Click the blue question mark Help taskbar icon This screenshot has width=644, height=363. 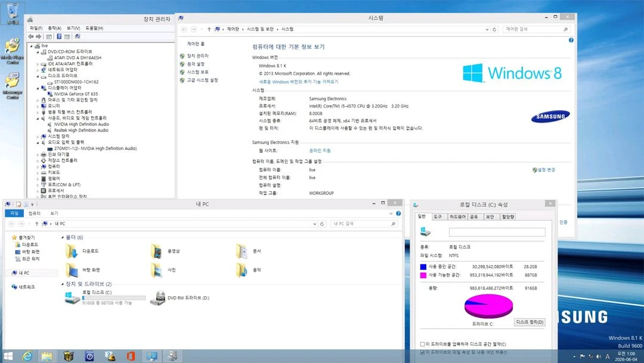(x=89, y=356)
